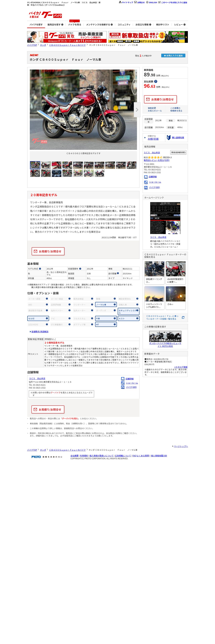This screenshot has height=644, width=215.
Task: Click the PROTO logo in the footer
Action: (x=36, y=457)
